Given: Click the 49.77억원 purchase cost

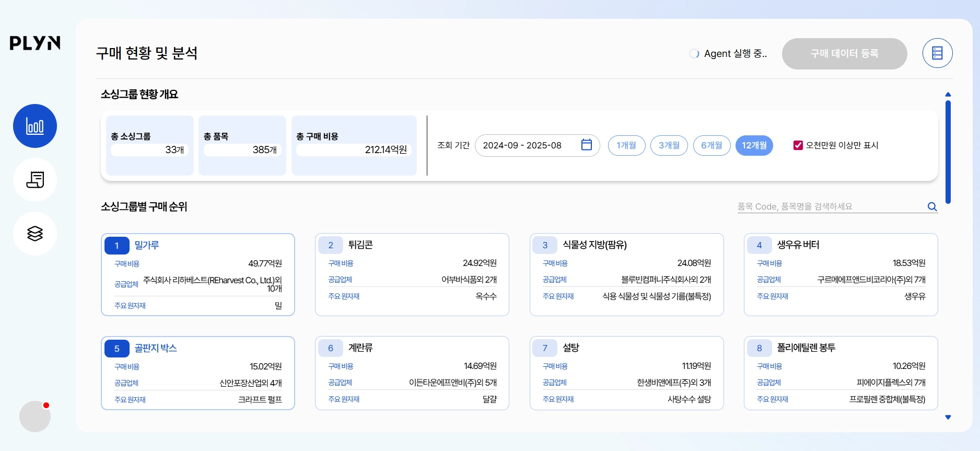Looking at the screenshot, I should 265,263.
